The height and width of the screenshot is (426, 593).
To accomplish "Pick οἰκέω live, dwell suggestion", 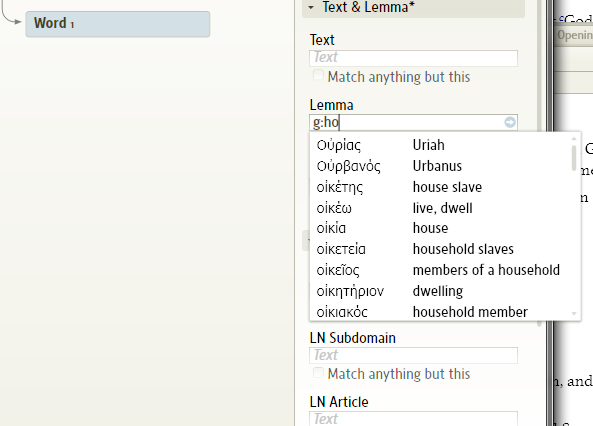I will (441, 208).
